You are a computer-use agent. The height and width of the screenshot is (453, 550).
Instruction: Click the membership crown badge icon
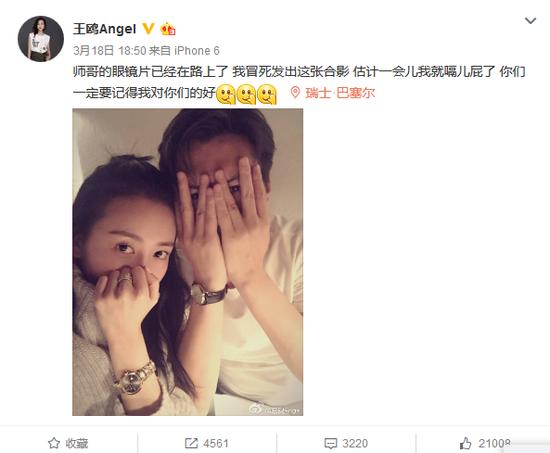tap(168, 29)
